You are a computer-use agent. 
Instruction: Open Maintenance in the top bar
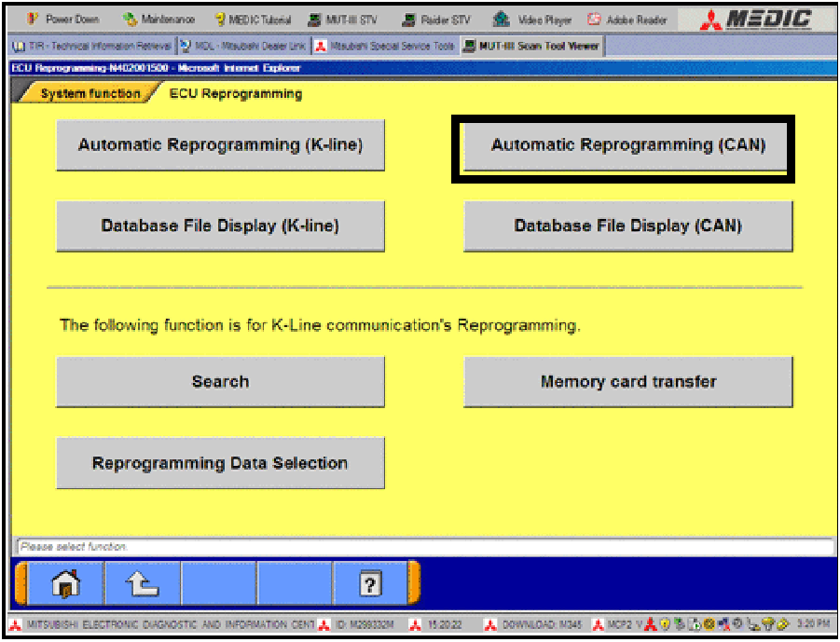(158, 20)
